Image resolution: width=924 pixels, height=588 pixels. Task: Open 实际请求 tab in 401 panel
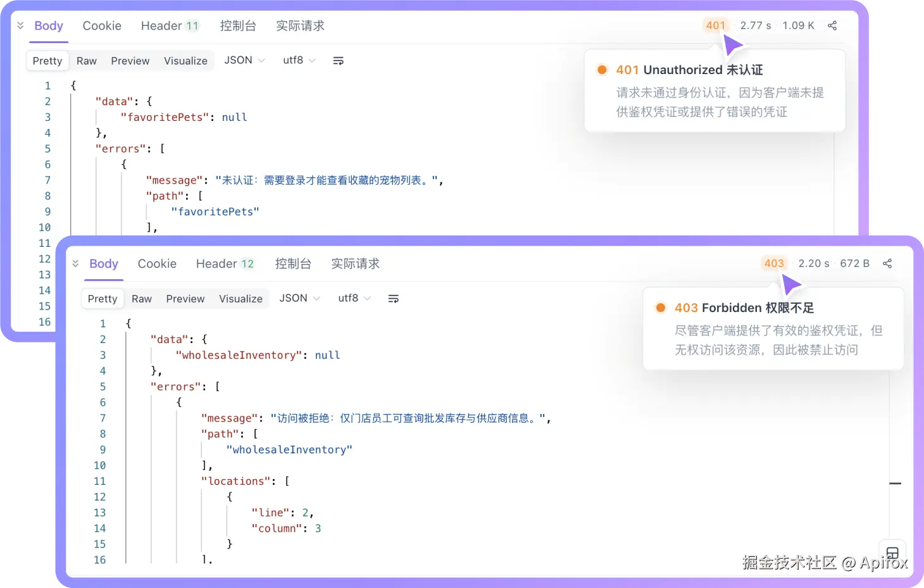tap(300, 26)
